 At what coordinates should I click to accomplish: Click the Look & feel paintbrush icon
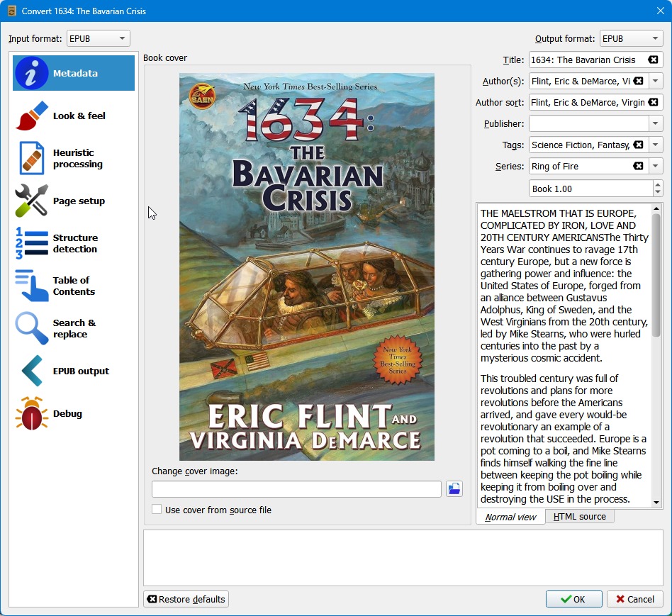click(31, 116)
